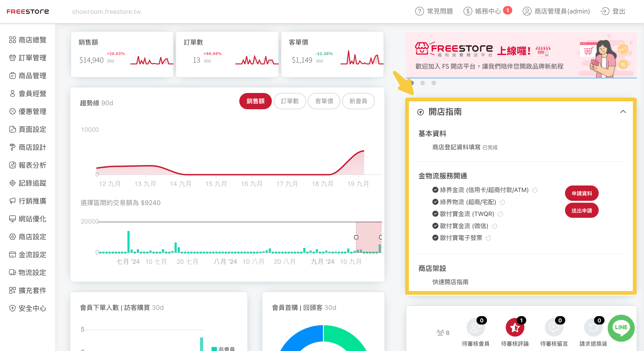Select the 新會員 trend tab
The width and height of the screenshot is (644, 351).
pos(358,101)
